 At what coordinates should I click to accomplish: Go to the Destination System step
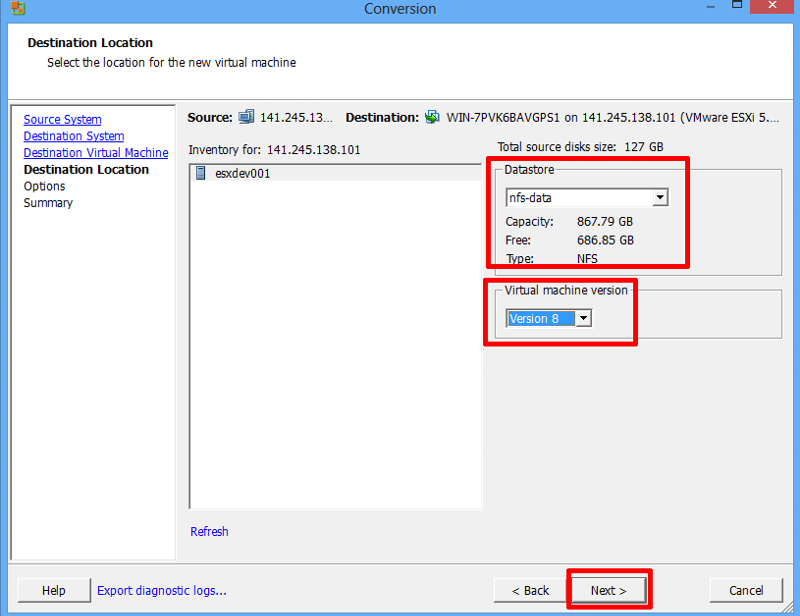[x=74, y=136]
